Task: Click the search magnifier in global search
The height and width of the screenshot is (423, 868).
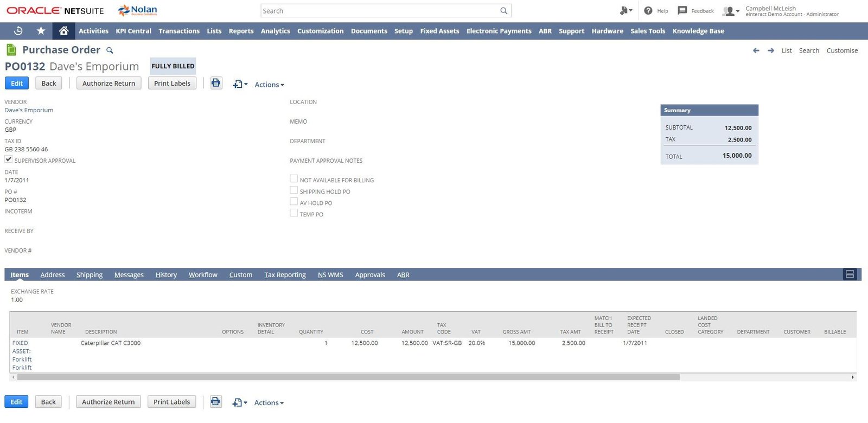Action: tap(504, 11)
